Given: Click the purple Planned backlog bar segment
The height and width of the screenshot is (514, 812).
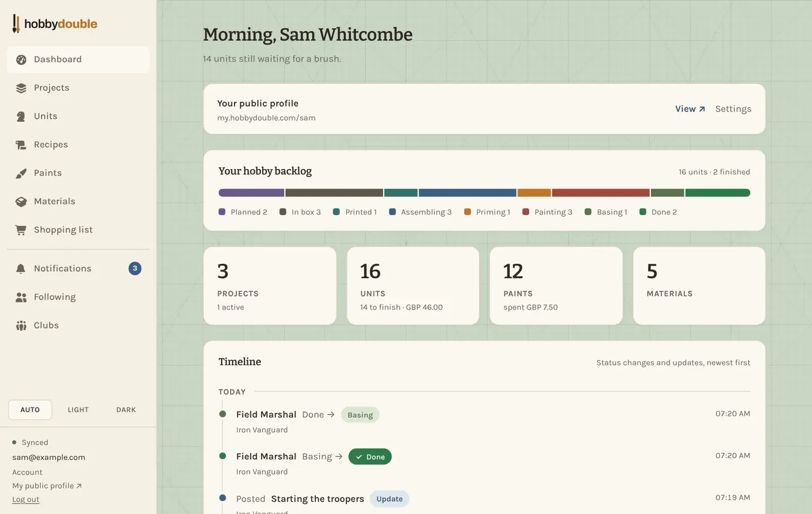Looking at the screenshot, I should (x=251, y=193).
